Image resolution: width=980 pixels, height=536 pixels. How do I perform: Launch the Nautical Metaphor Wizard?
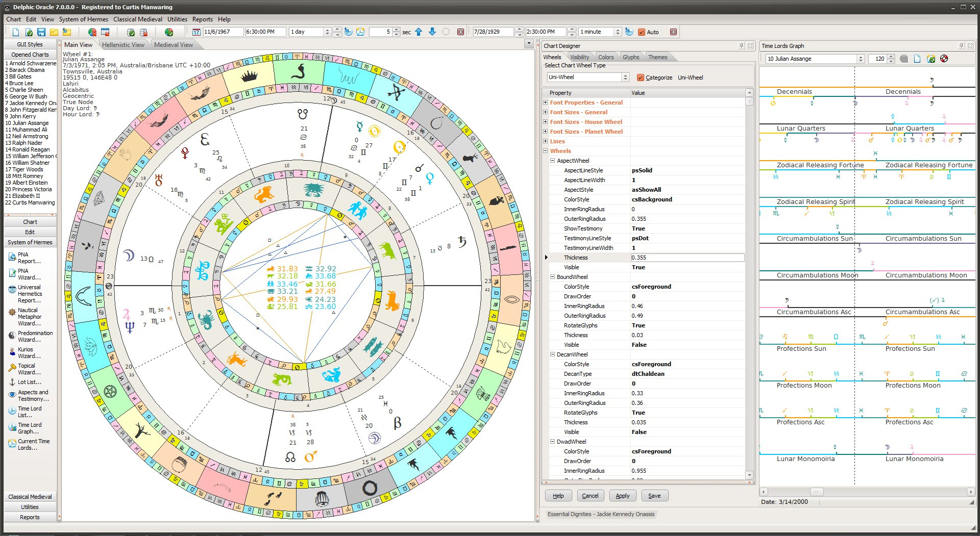(29, 317)
